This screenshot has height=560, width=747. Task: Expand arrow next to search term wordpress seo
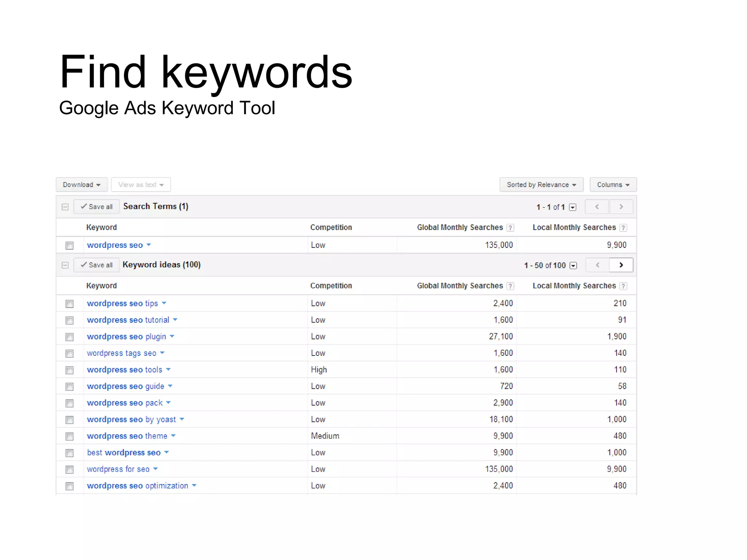coord(149,245)
